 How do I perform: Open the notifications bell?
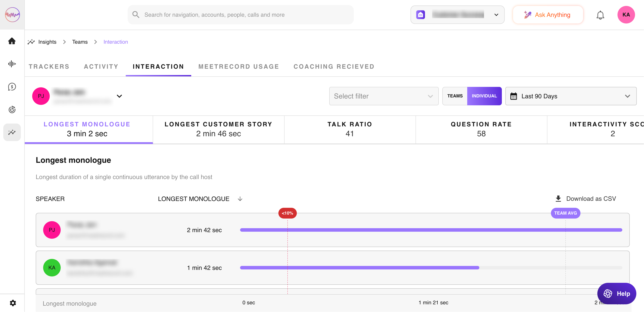pos(600,15)
